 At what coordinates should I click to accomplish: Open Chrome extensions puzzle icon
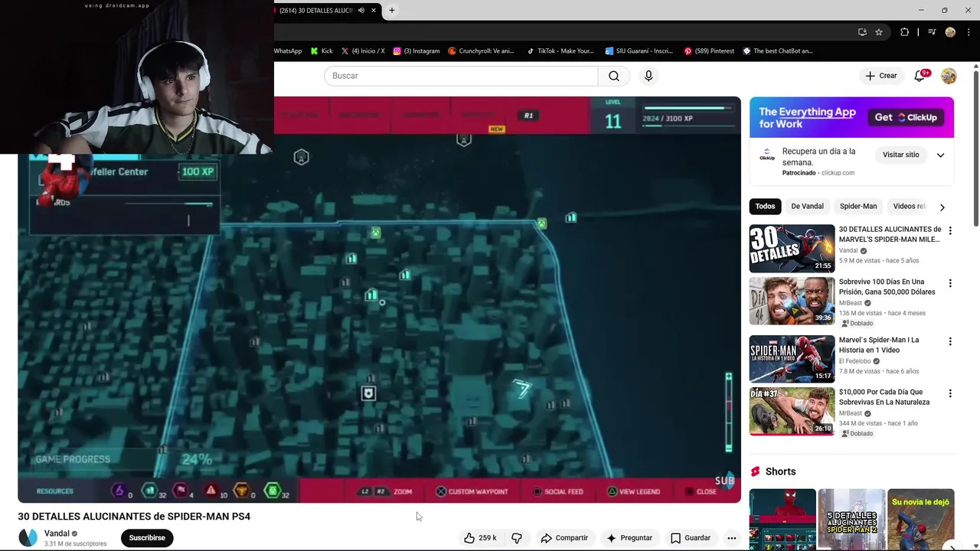click(905, 32)
